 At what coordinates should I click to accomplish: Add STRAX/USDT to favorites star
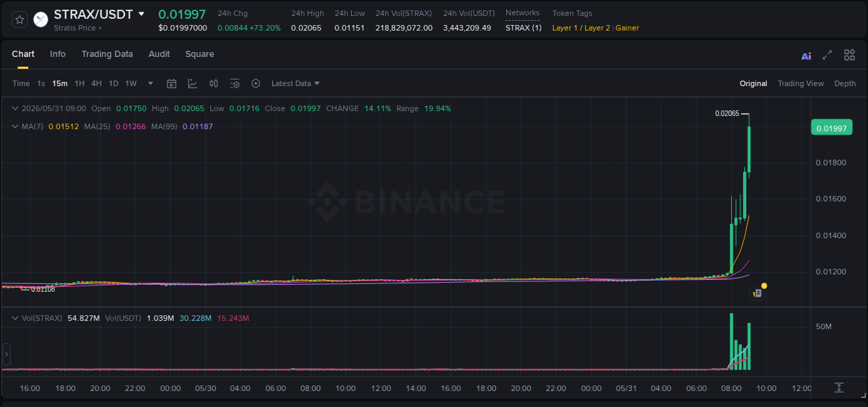20,19
